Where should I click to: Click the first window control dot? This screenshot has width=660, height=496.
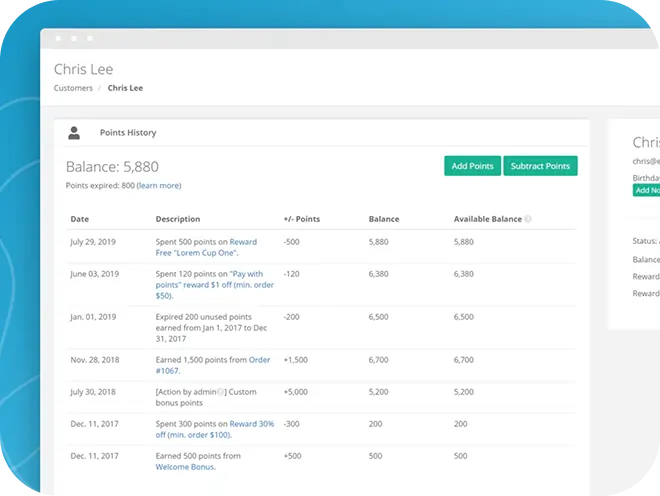(x=57, y=38)
